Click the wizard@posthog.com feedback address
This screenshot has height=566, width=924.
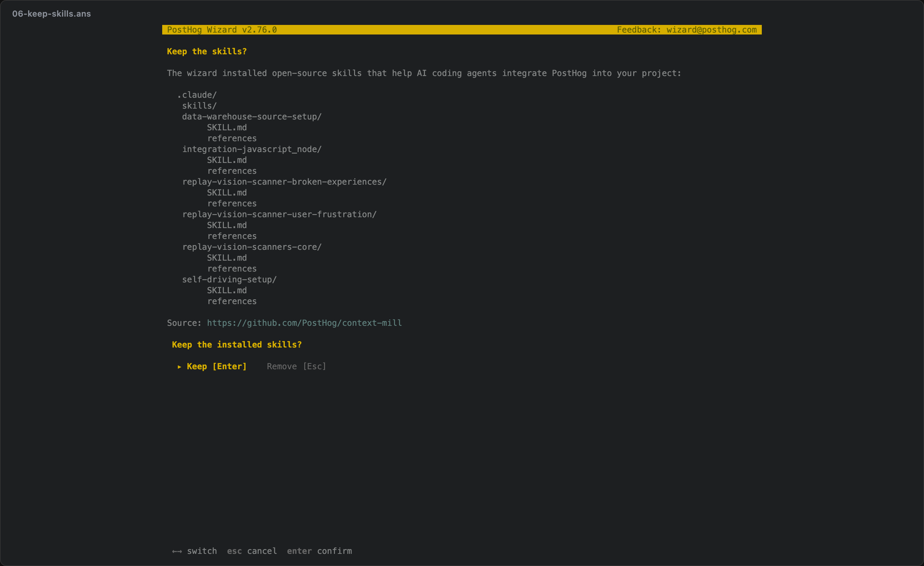711,30
